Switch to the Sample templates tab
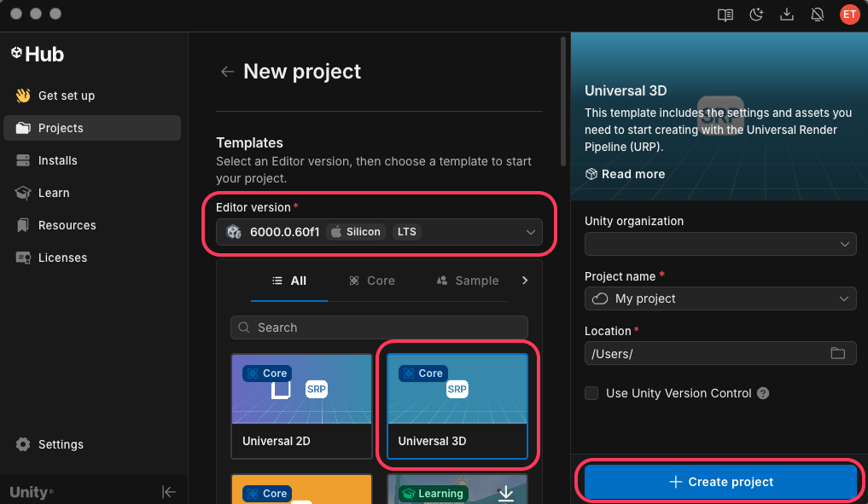 (x=468, y=281)
